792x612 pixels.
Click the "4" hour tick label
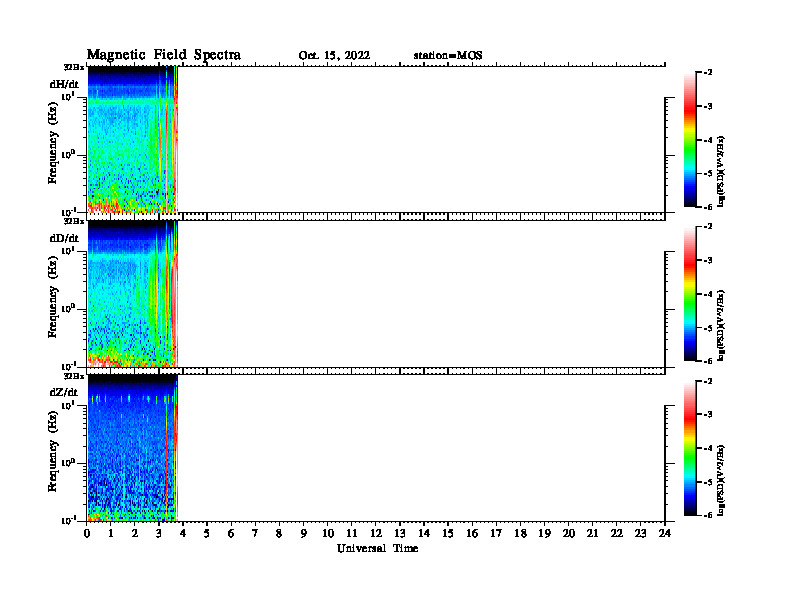[x=183, y=533]
